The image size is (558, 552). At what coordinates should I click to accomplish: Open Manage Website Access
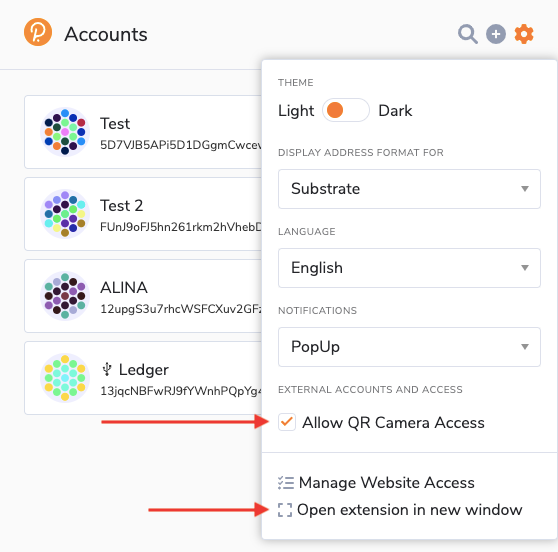click(386, 483)
